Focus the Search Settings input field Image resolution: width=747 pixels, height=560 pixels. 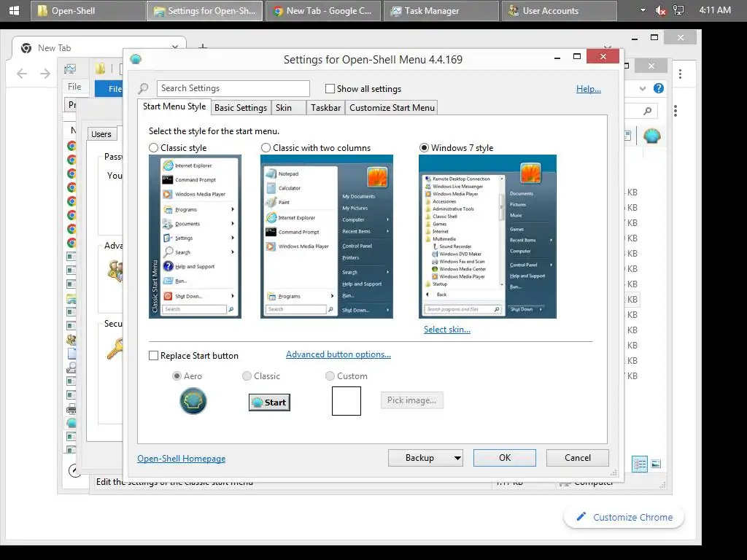tap(233, 88)
